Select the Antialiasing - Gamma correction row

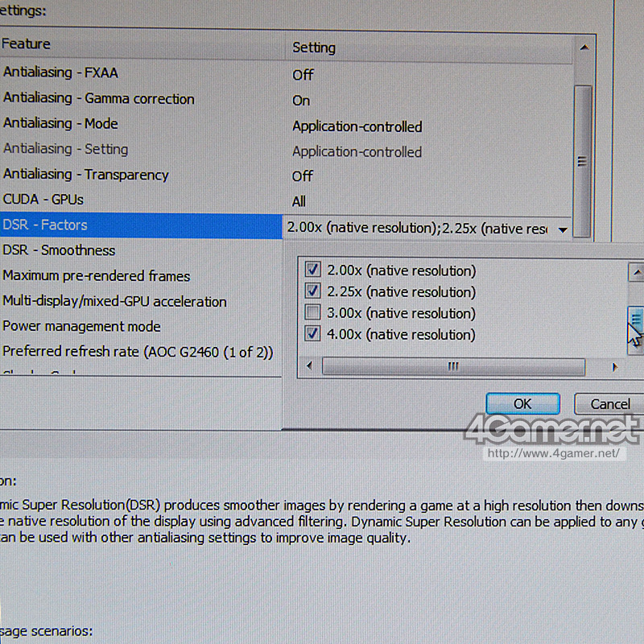coord(286,99)
